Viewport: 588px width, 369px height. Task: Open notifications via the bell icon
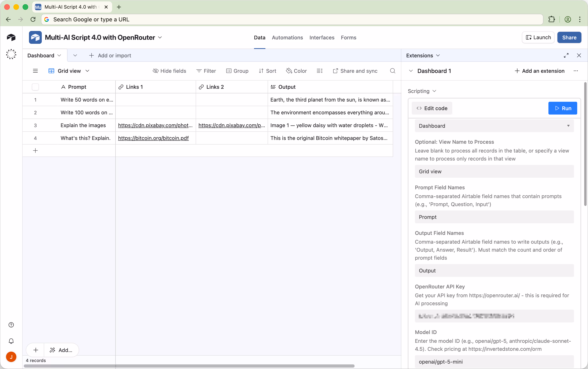tap(11, 341)
